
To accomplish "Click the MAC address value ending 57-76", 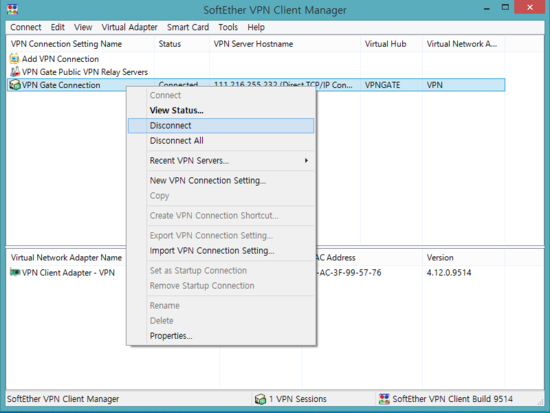I will click(349, 273).
